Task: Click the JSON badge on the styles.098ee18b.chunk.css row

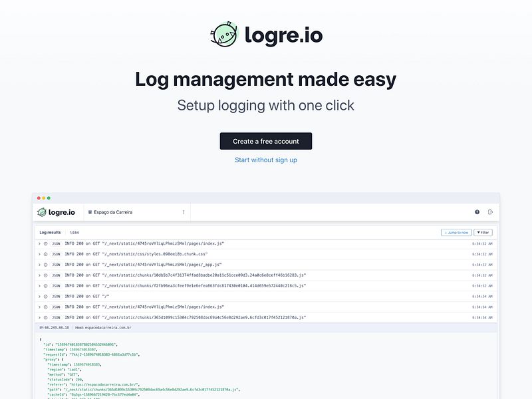Action: 56,254
